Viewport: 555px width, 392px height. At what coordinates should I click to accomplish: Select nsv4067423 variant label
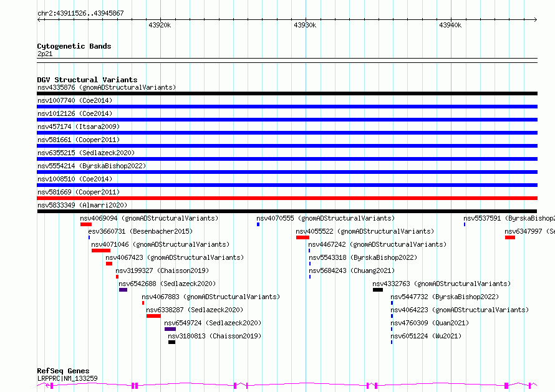175,257
